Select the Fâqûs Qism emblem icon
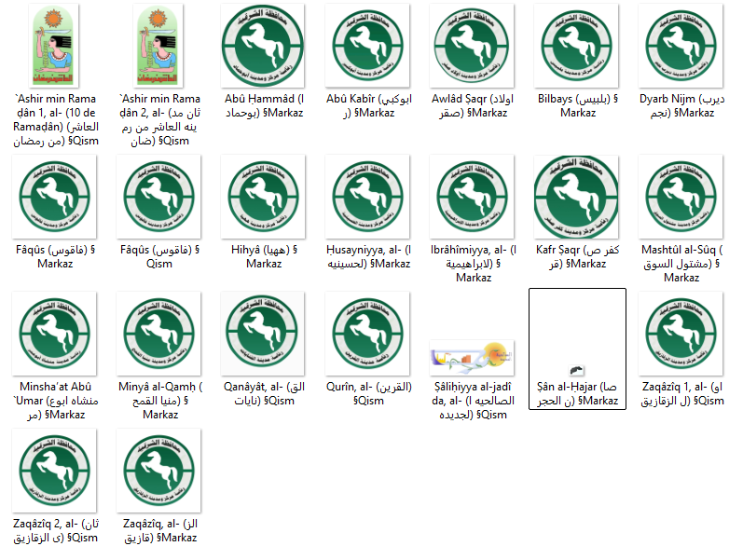Screen dimensions: 729x560 [x=158, y=197]
